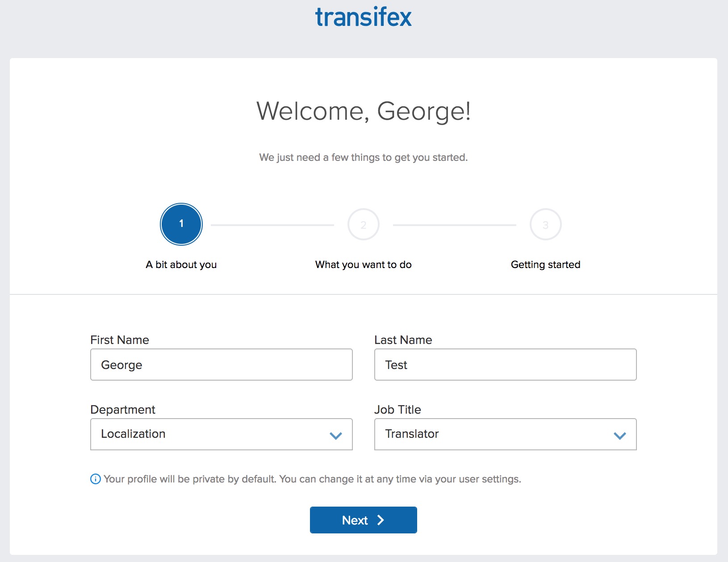The height and width of the screenshot is (562, 728).
Task: Click the step 3 circle indicator
Action: (x=545, y=224)
